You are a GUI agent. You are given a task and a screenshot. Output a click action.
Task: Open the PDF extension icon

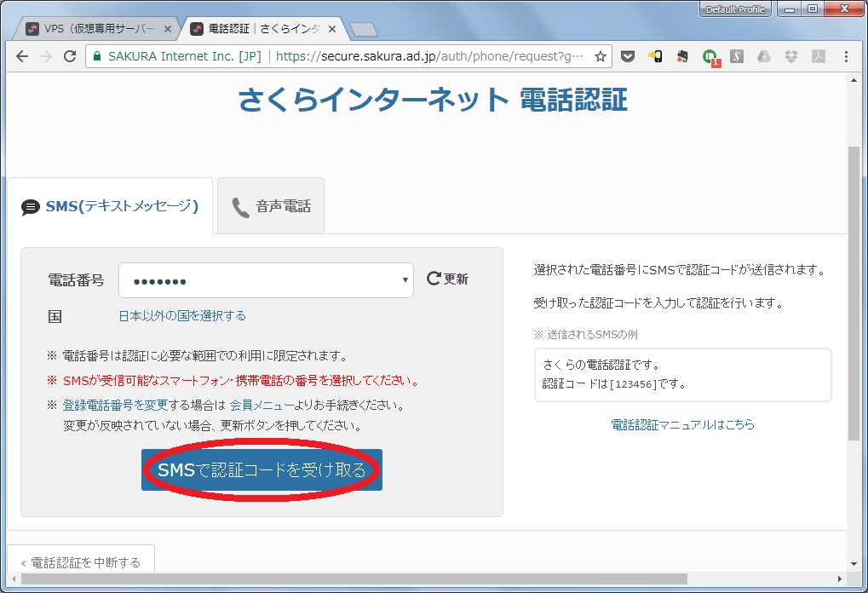click(819, 56)
